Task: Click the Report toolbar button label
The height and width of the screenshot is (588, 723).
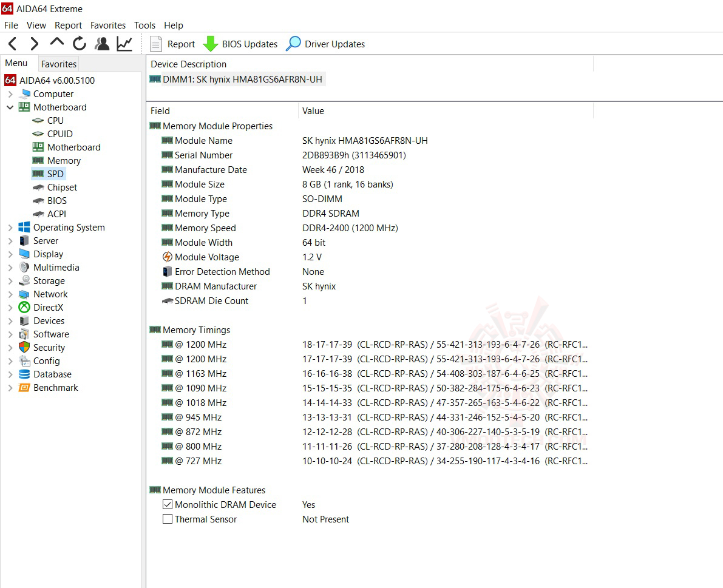Action: 182,44
